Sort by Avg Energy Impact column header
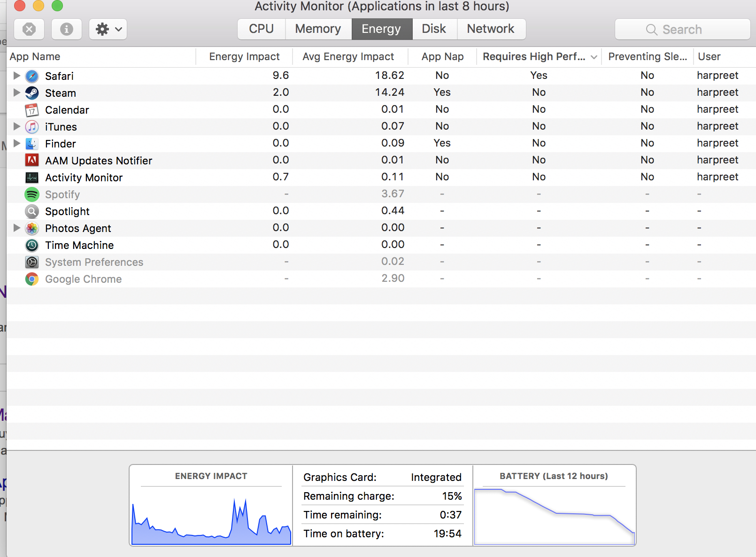The width and height of the screenshot is (756, 557). [x=350, y=57]
